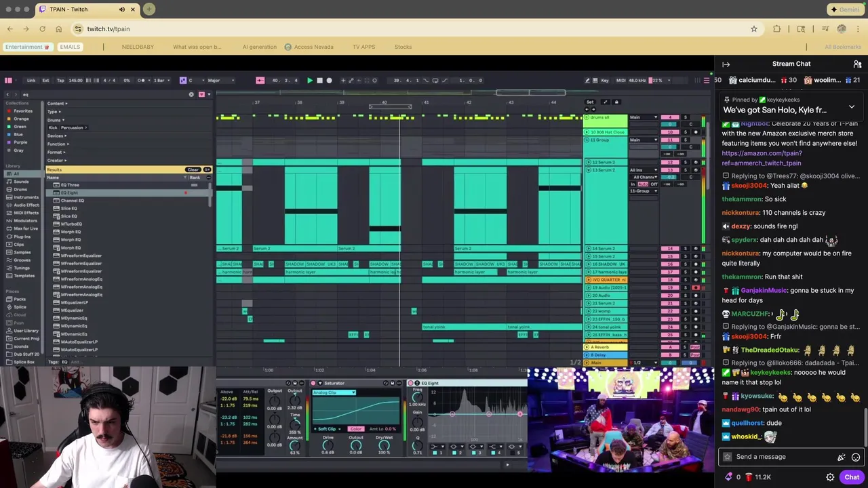Switch to the TPAIN - Twitch browser tab
The width and height of the screenshot is (868, 488).
click(x=86, y=9)
